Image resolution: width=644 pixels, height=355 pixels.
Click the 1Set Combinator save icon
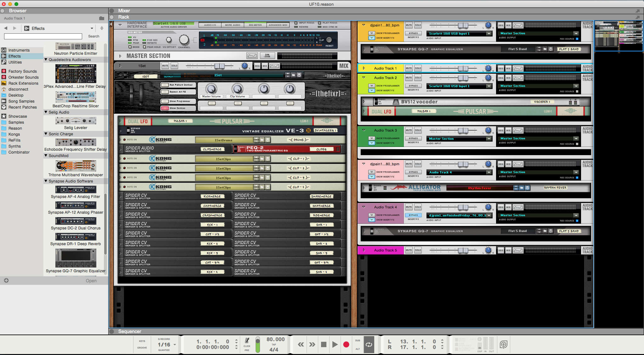click(299, 75)
